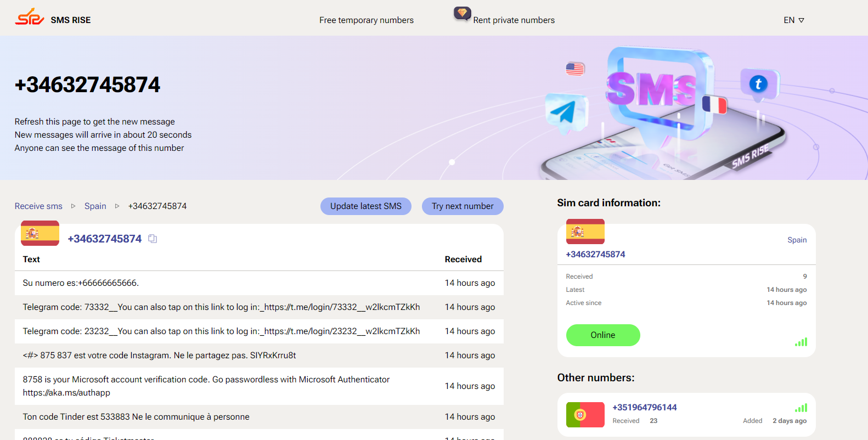868x440 pixels.
Task: Click the 'Sim card information:' heading
Action: 609,203
